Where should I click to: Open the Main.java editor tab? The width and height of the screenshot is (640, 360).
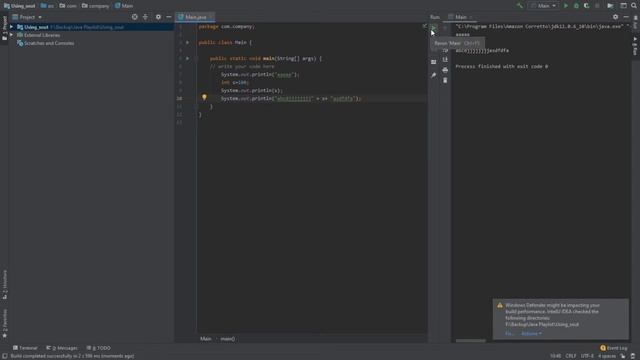(x=195, y=17)
